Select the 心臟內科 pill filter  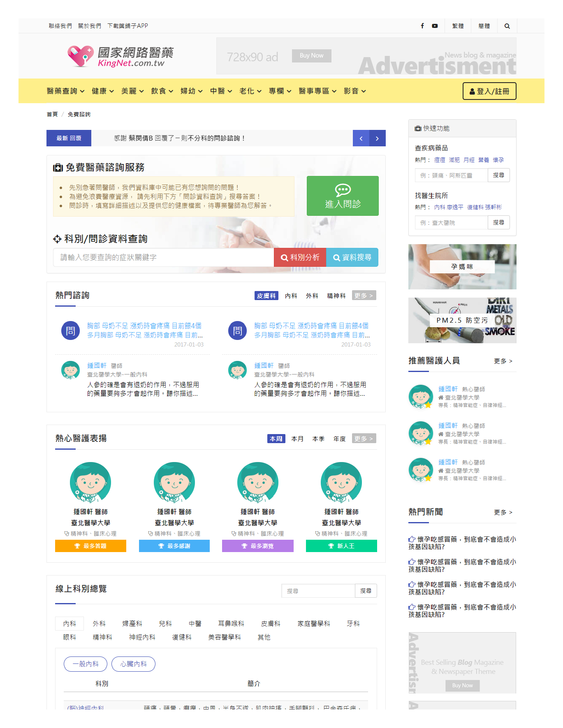pos(133,664)
